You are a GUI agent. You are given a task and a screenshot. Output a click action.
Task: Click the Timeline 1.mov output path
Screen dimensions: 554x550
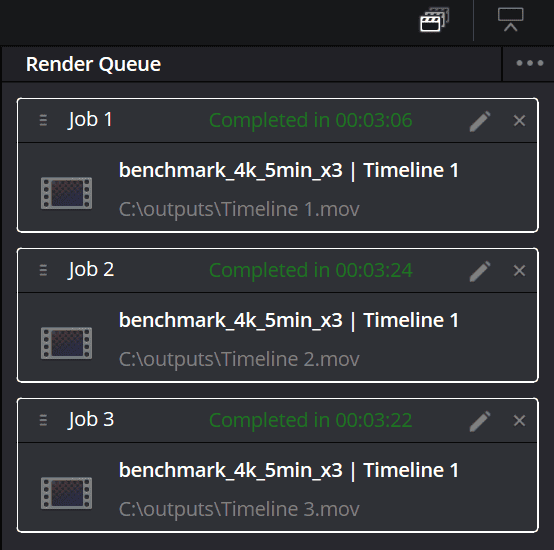[239, 209]
